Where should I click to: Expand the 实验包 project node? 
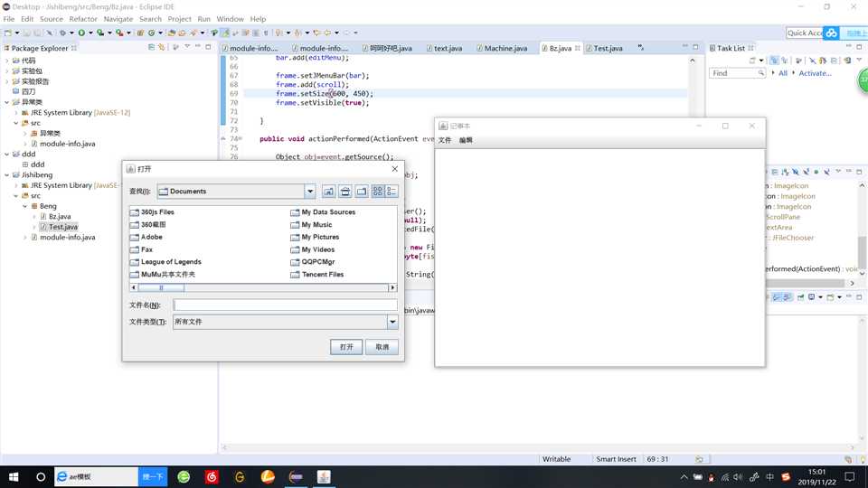coord(6,70)
